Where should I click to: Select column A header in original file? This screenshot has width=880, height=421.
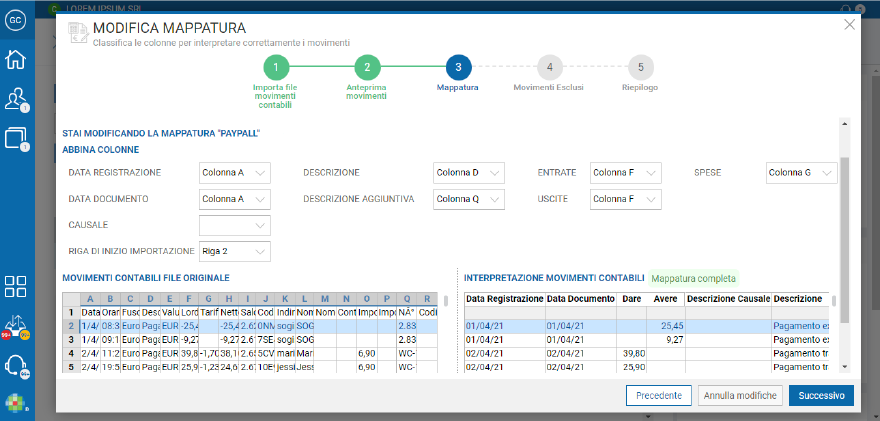point(90,299)
